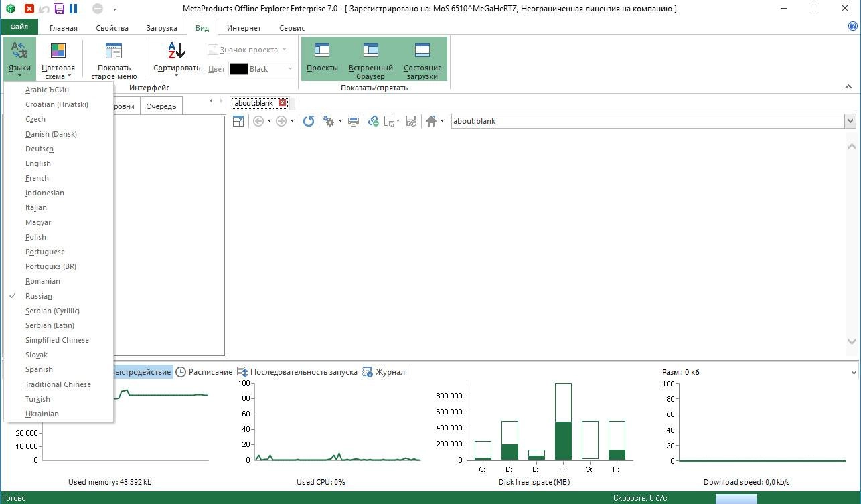
Task: Choose Serbian (Cyrillic) from the language list
Action: click(59, 311)
